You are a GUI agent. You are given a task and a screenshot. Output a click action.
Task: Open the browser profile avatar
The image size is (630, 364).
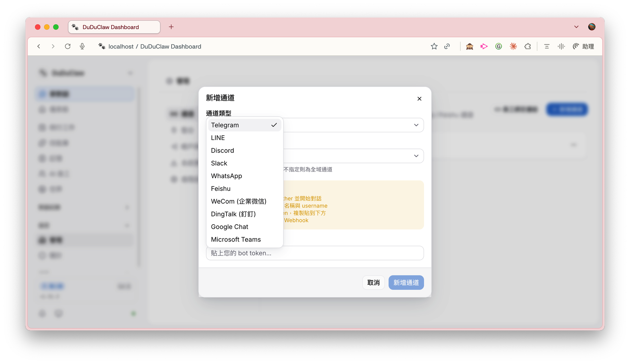[x=592, y=27]
